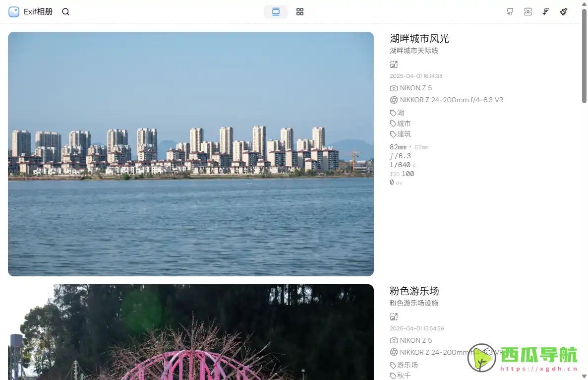Click the expand image icon under 湖畔城市天际线
This screenshot has height=380, width=588.
point(394,64)
